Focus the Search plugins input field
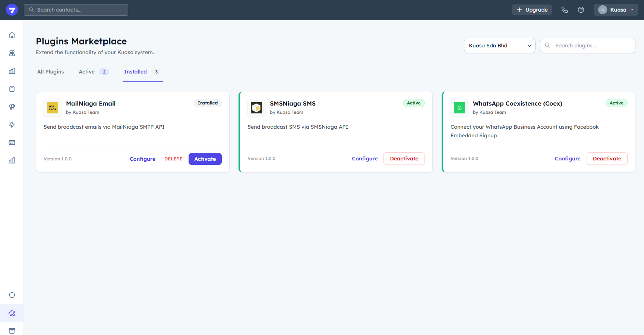644x335 pixels. tap(593, 46)
